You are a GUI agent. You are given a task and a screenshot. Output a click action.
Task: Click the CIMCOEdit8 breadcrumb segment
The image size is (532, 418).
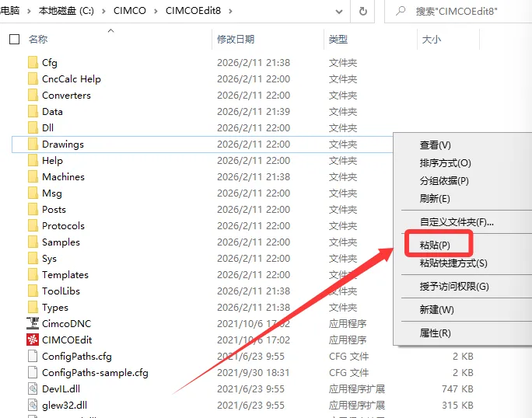[x=193, y=11]
